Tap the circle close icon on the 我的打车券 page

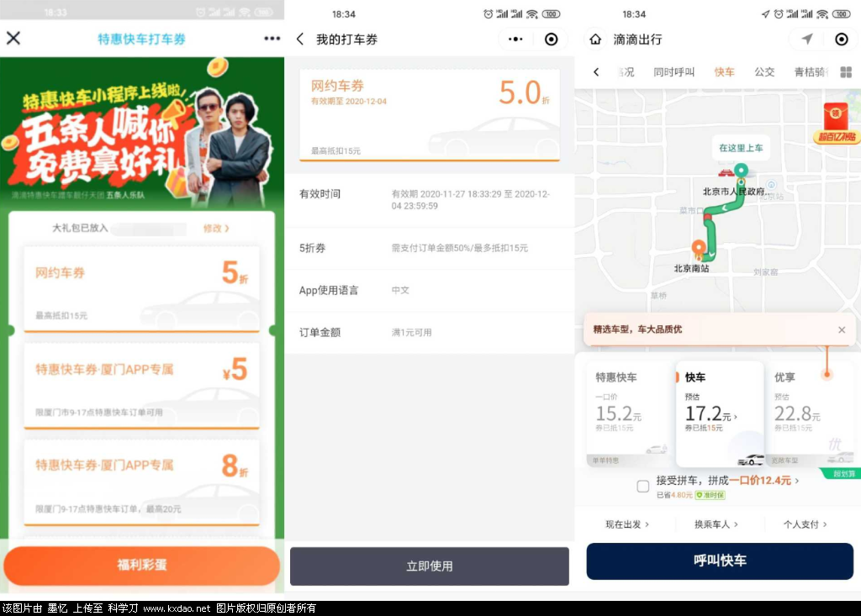coord(551,39)
